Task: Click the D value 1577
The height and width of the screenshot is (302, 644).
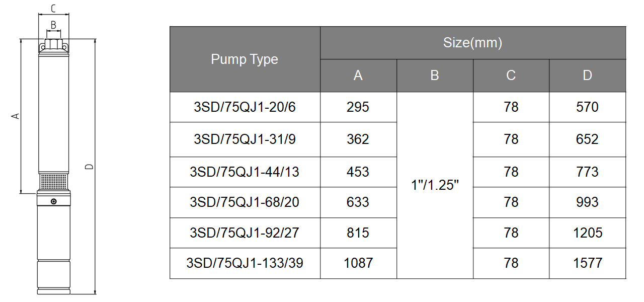Action: pyautogui.click(x=588, y=263)
